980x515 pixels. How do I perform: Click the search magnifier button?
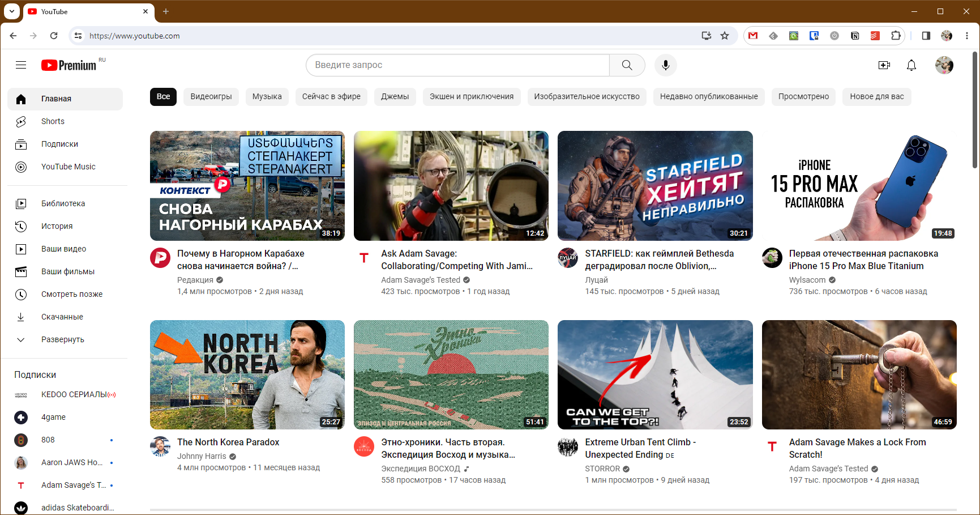(627, 65)
